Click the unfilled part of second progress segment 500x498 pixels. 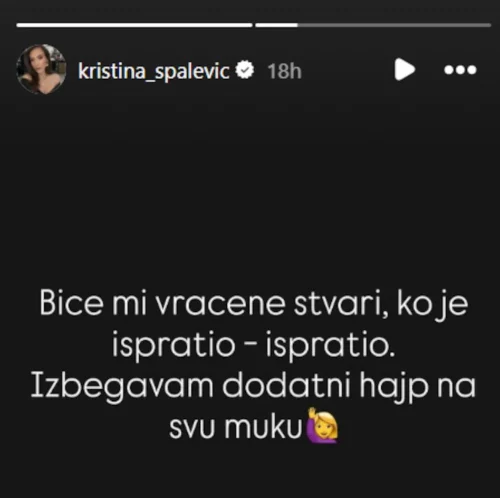[x=394, y=25]
